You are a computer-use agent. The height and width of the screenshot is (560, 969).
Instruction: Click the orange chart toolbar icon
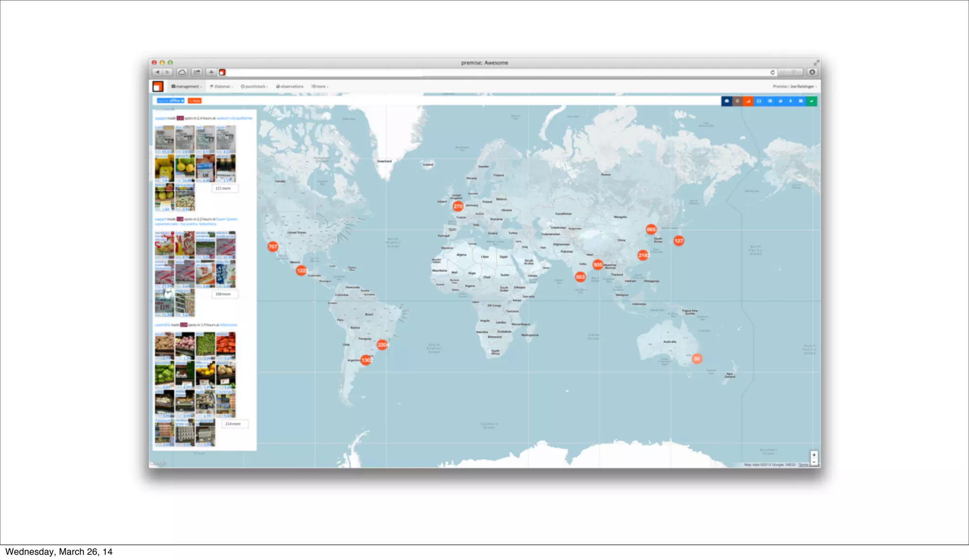pyautogui.click(x=748, y=101)
